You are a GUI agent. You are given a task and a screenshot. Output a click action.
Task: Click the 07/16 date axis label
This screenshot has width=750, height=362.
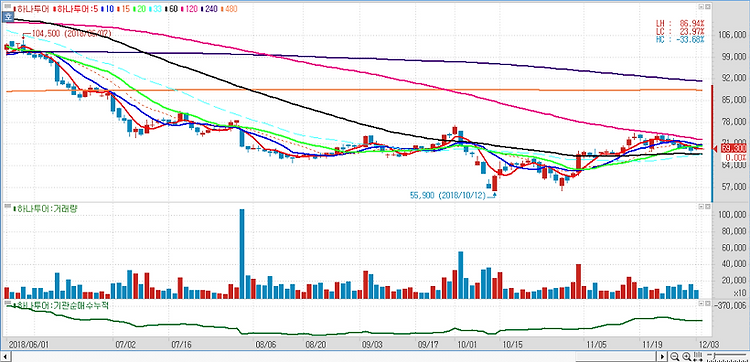point(181,343)
